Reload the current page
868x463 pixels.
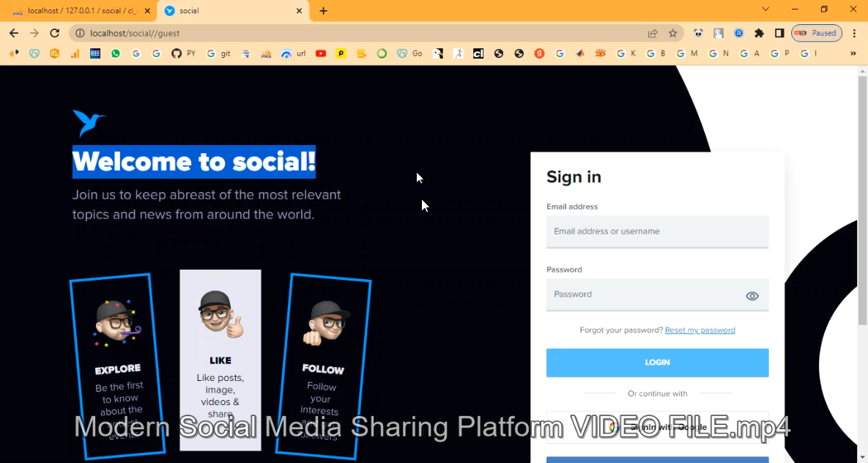(x=54, y=33)
